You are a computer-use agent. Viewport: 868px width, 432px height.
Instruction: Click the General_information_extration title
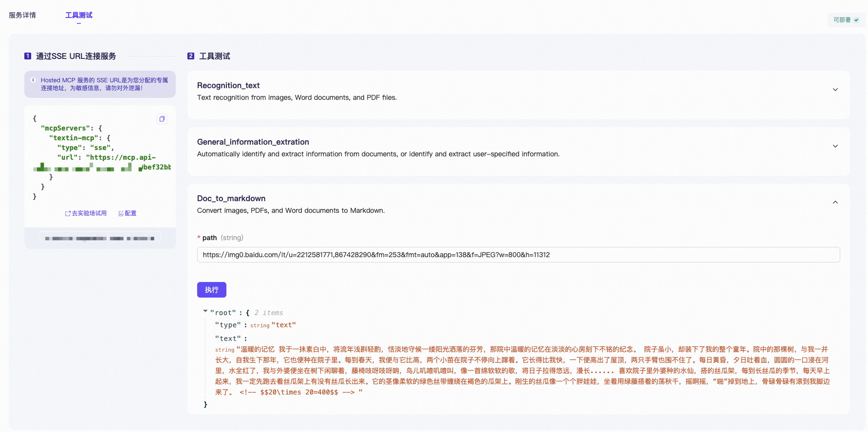click(x=253, y=142)
